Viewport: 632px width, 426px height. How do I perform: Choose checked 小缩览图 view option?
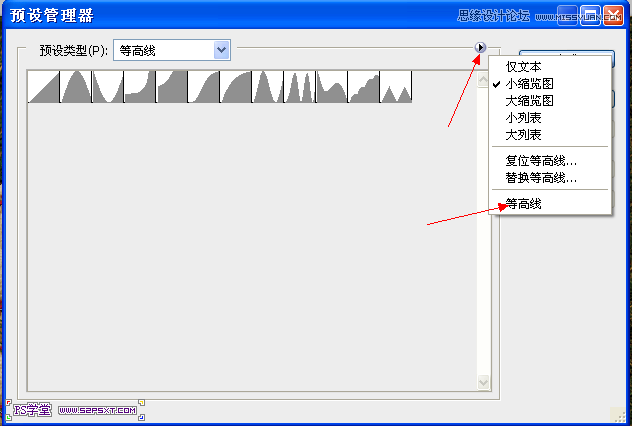[550, 83]
